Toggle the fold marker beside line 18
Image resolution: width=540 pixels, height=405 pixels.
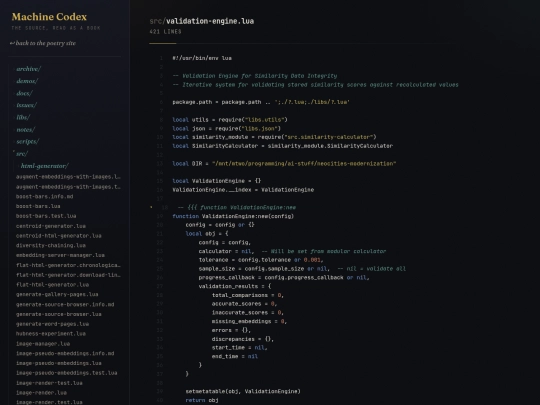151,207
